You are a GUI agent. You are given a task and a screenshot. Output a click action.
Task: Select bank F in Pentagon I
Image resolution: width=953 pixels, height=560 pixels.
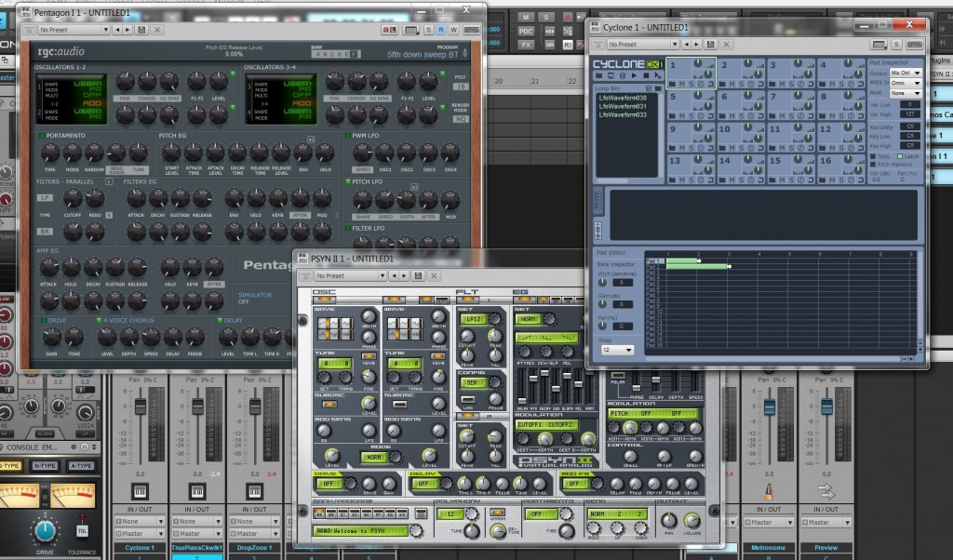(355, 54)
